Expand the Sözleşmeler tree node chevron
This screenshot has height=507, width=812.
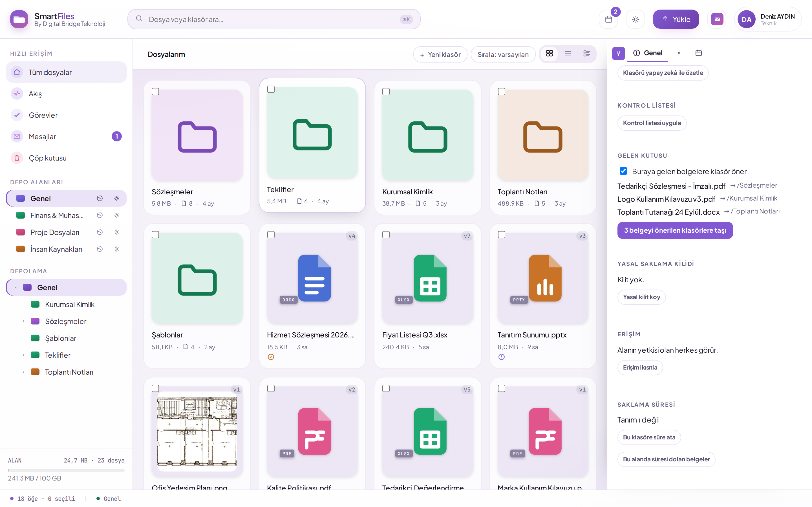23,321
